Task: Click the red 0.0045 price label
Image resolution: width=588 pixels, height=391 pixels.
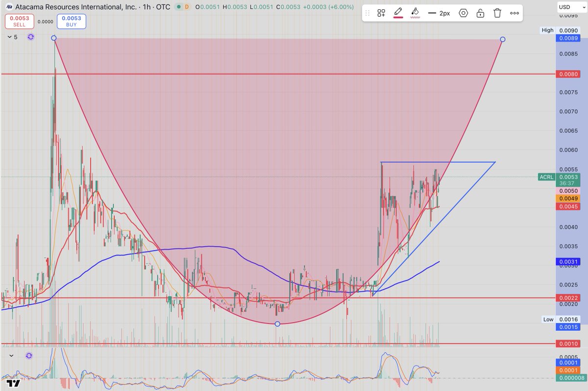Action: (x=568, y=207)
